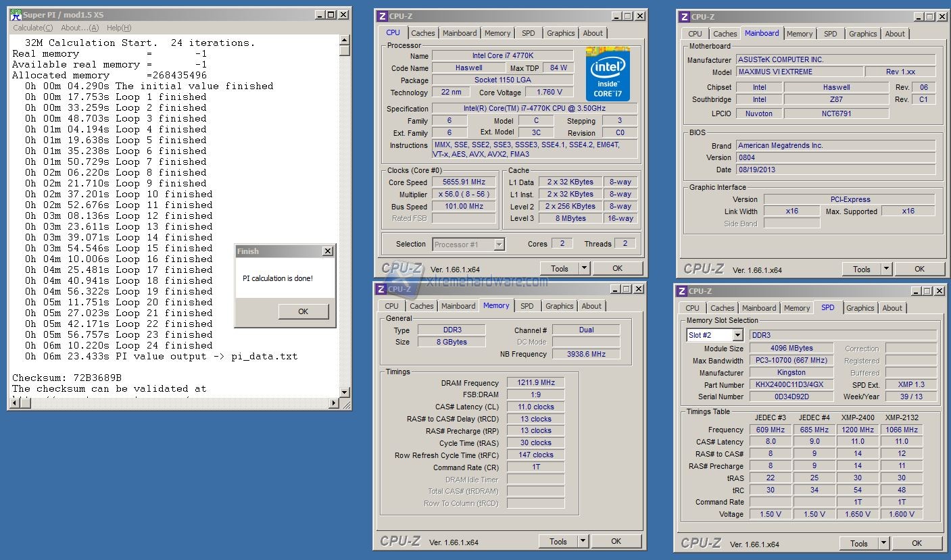Expand the Processor #1 selection dropdown

tap(499, 245)
